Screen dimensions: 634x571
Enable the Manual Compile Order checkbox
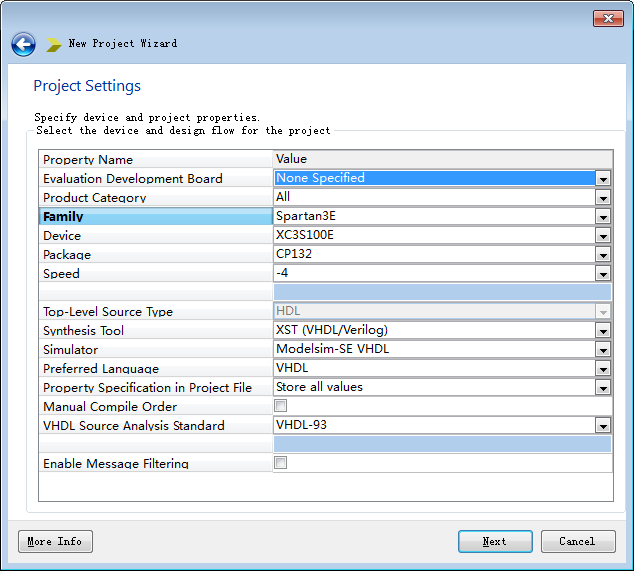click(281, 405)
